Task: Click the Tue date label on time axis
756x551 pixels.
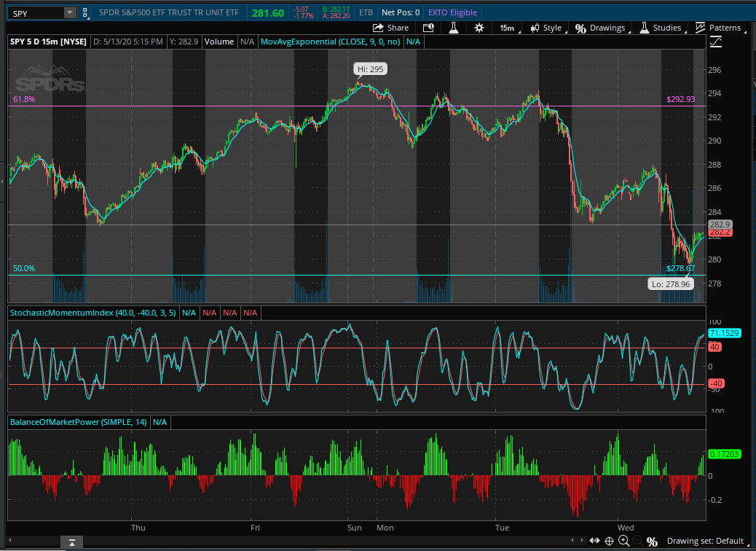Action: click(502, 528)
